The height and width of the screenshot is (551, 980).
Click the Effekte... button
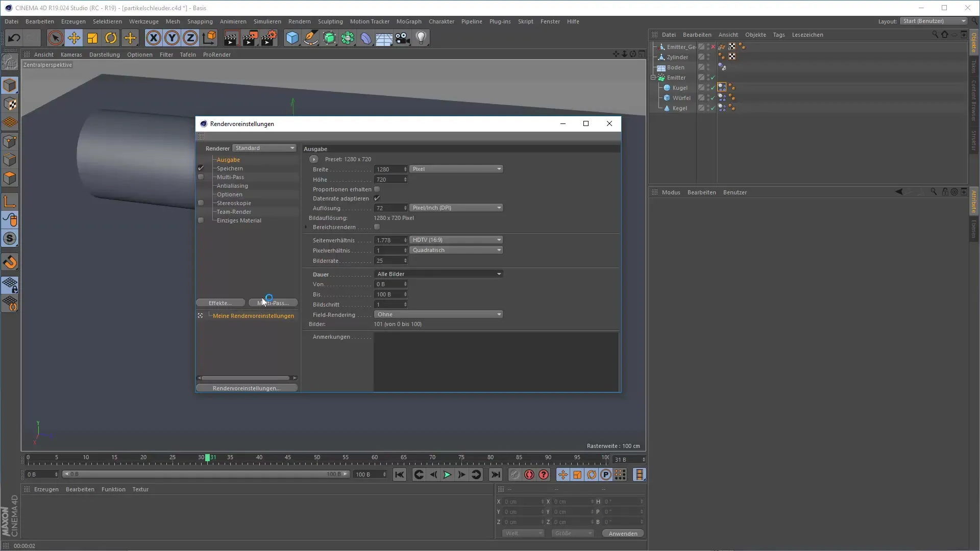pyautogui.click(x=220, y=303)
